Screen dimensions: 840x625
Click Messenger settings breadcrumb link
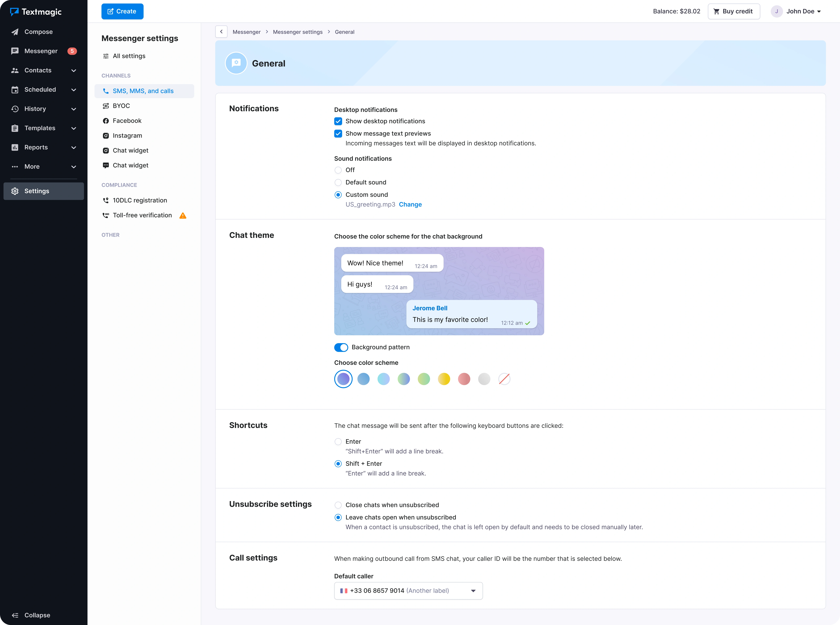click(x=298, y=32)
